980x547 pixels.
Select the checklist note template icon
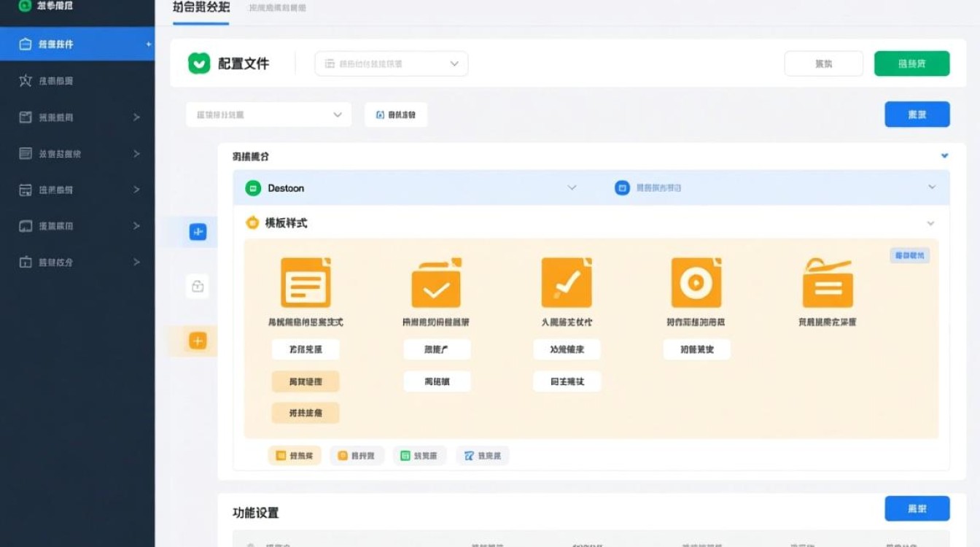click(x=567, y=282)
